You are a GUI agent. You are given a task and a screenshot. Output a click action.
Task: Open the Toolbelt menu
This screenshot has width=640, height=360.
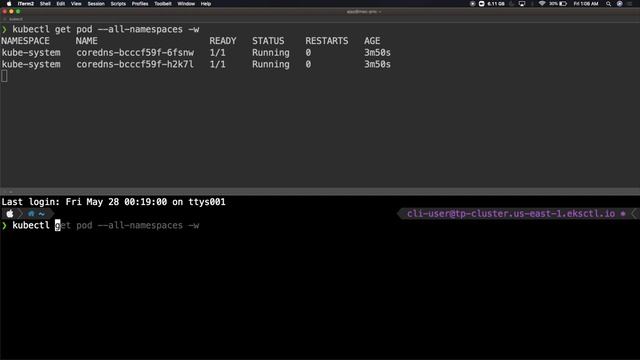pyautogui.click(x=162, y=4)
